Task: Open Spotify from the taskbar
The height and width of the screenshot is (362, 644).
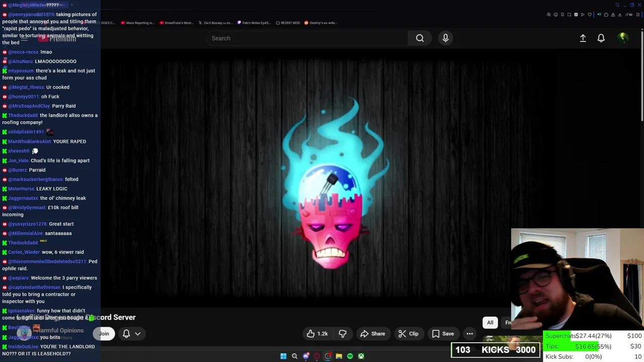Action: coord(350,356)
